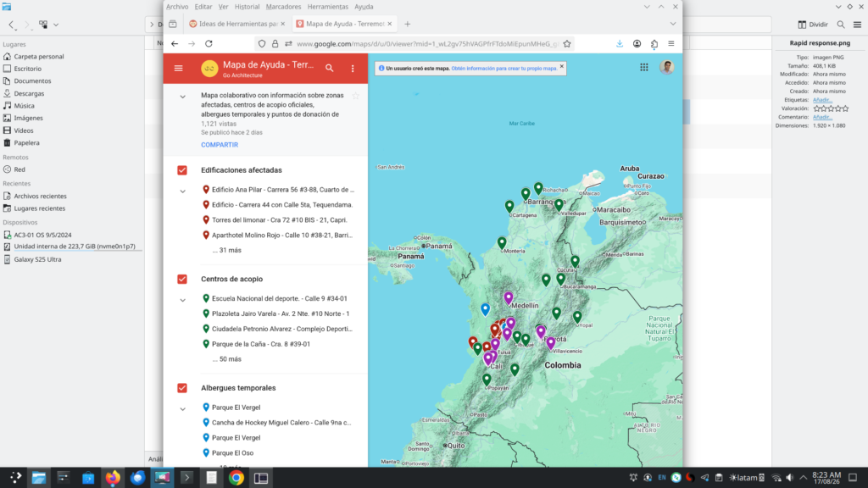Open the Marcadores menu

283,7
